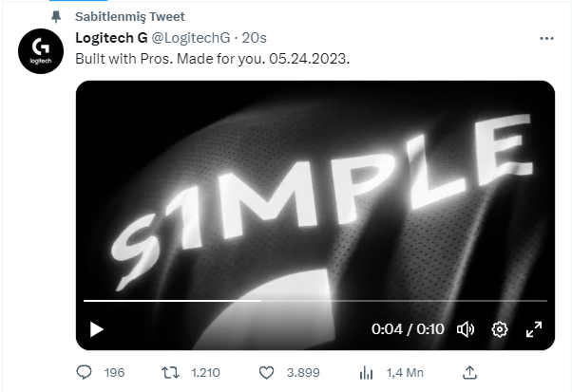Open the three-dot more options menu
The image size is (572, 392).
(546, 38)
